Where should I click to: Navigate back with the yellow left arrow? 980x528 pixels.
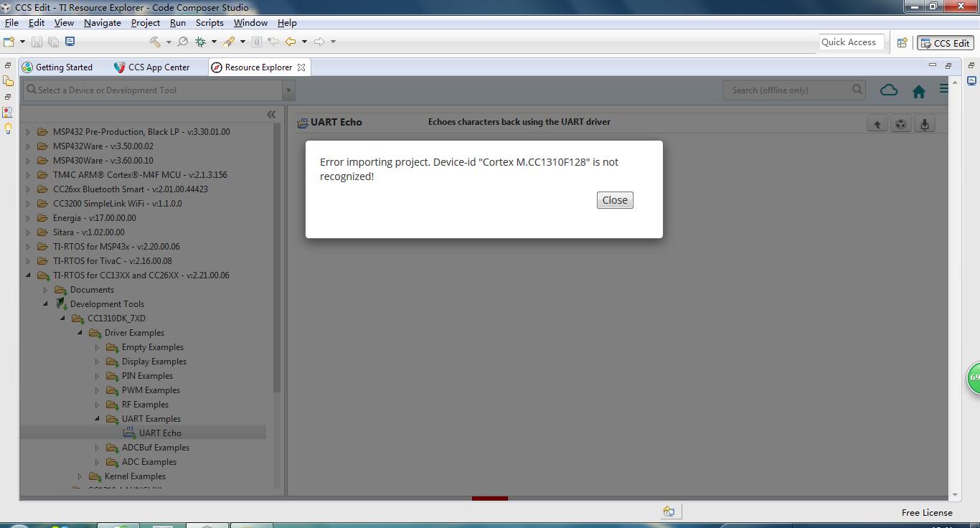click(291, 42)
